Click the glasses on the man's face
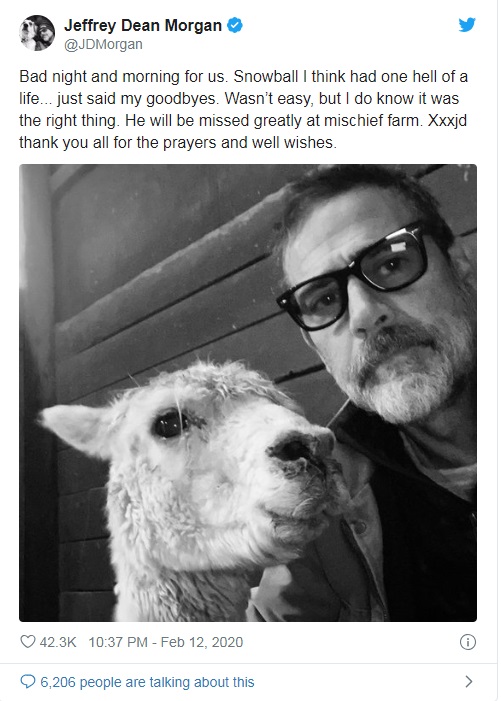Image resolution: width=501 pixels, height=701 pixels. click(353, 277)
